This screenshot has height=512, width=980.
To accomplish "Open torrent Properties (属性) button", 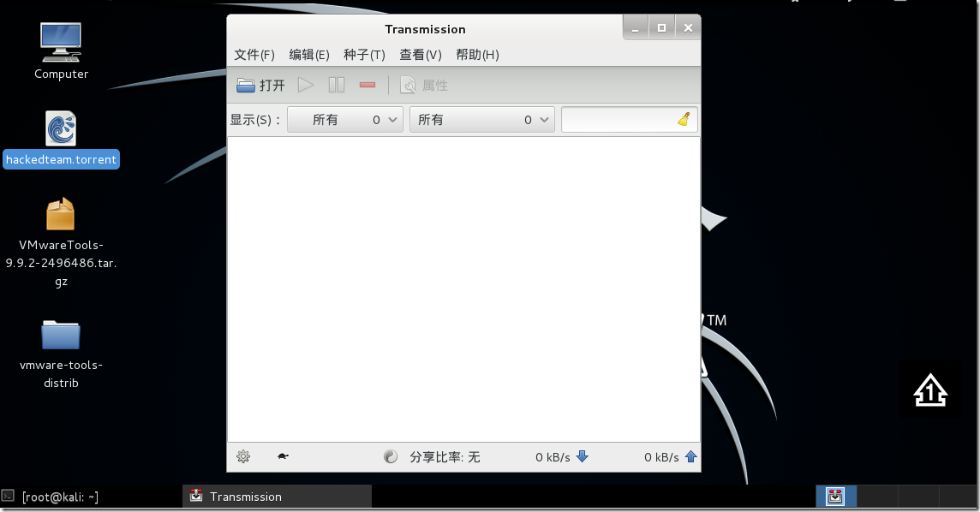I will click(x=424, y=86).
